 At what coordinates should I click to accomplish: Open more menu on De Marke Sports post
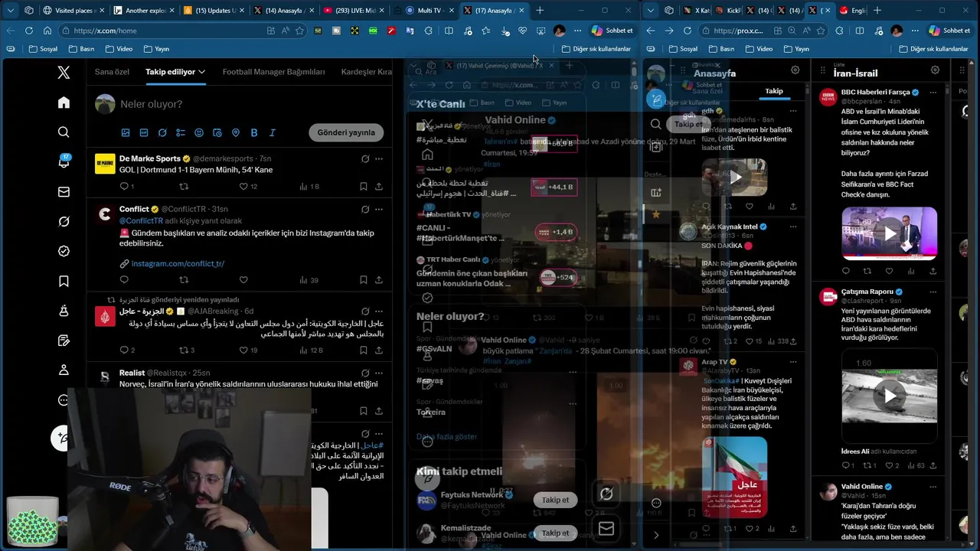tap(379, 158)
